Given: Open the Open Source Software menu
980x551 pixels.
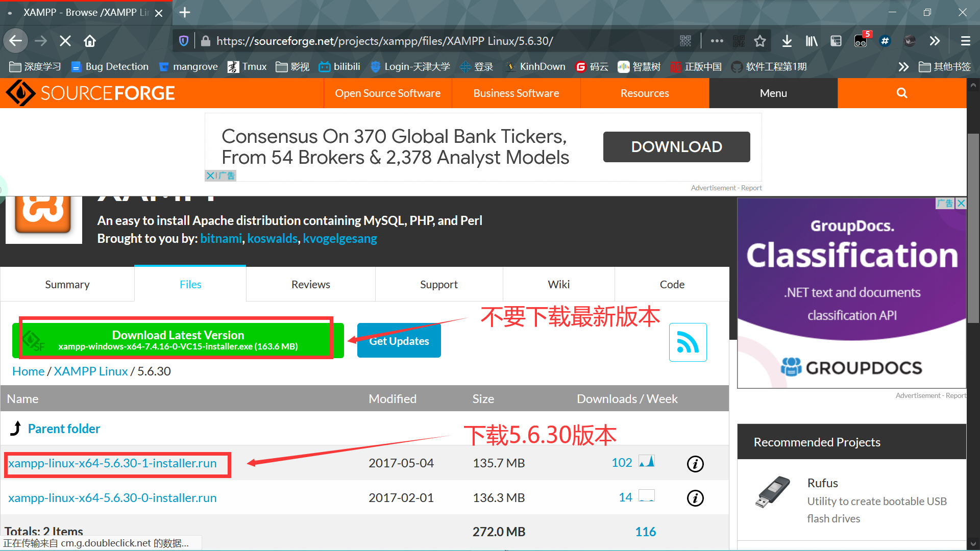Looking at the screenshot, I should (x=388, y=93).
